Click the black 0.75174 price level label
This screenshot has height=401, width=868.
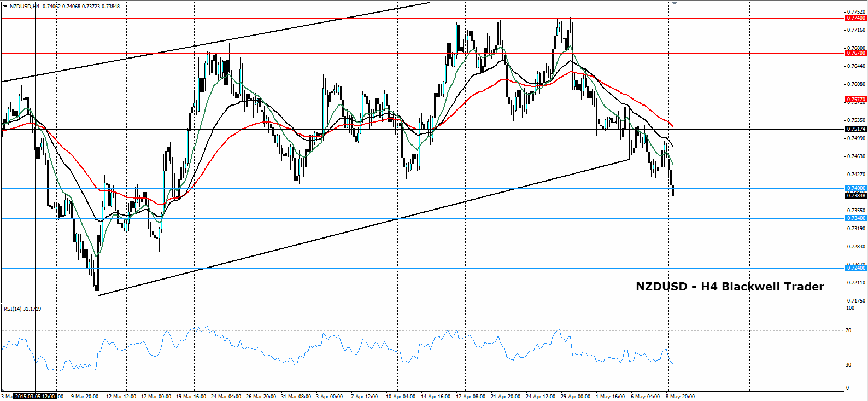point(856,129)
